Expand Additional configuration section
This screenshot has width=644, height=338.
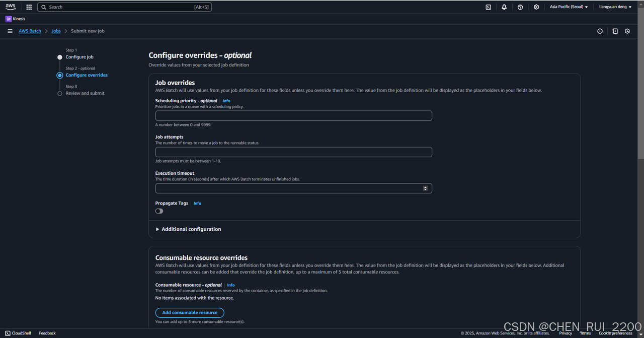point(189,229)
